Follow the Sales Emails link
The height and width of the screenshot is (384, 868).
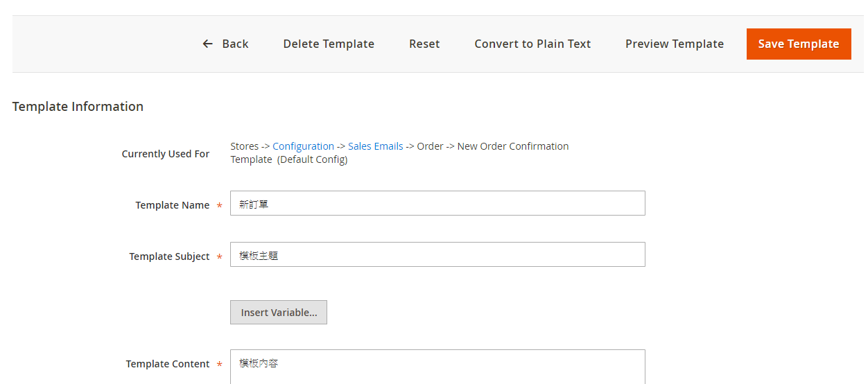pyautogui.click(x=375, y=146)
